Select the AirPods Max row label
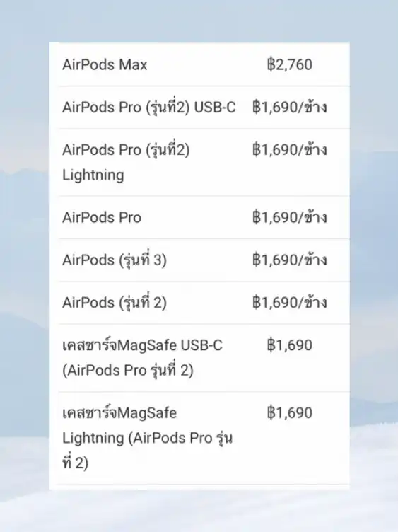398x532 pixels. 105,64
